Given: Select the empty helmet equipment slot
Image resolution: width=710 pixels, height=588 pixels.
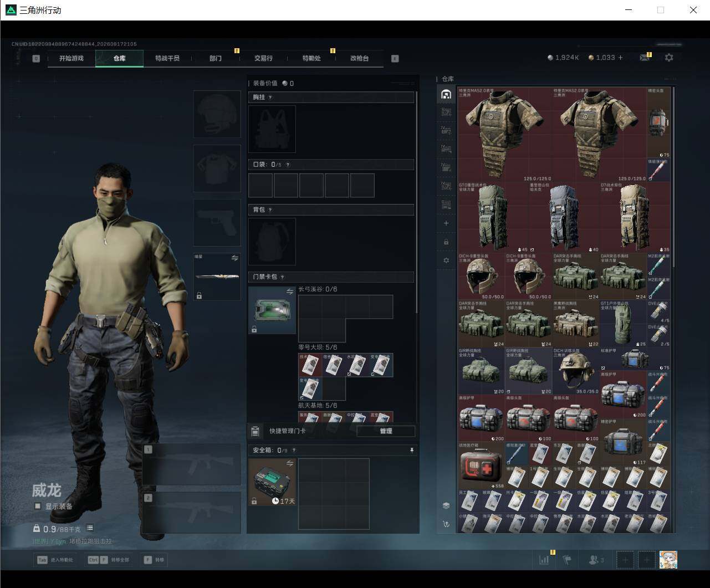Looking at the screenshot, I should [217, 114].
